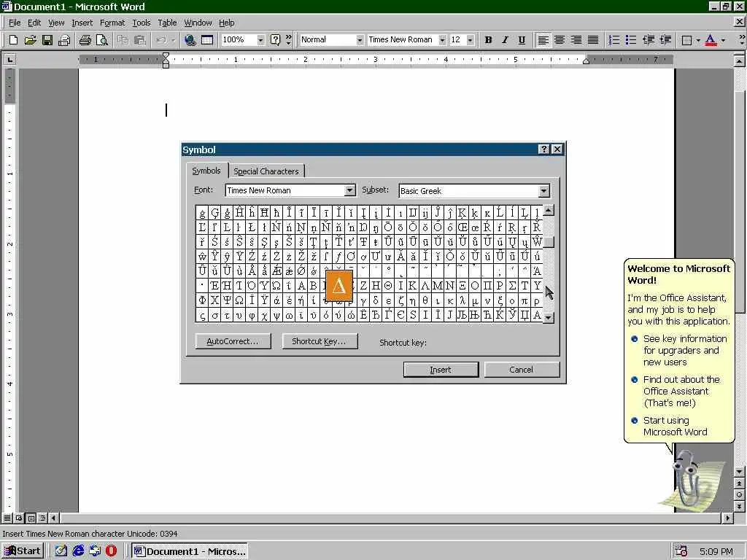
Task: Click the Windows Start button
Action: click(x=23, y=551)
